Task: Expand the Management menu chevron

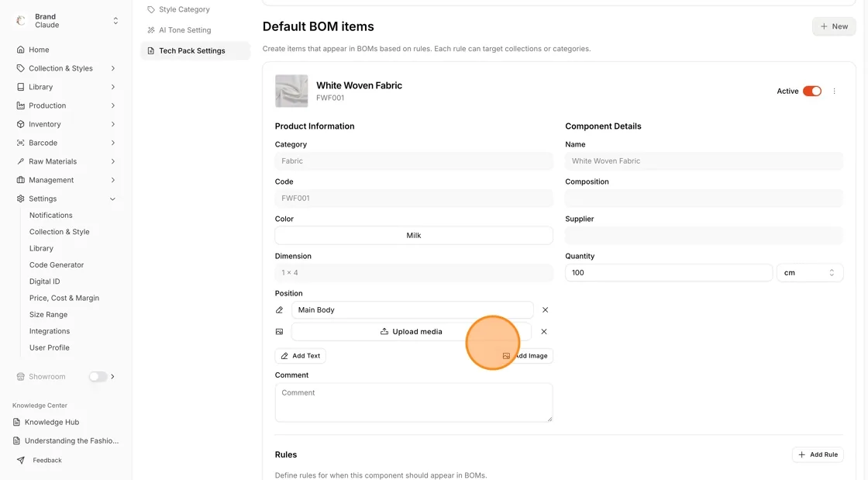Action: point(113,180)
